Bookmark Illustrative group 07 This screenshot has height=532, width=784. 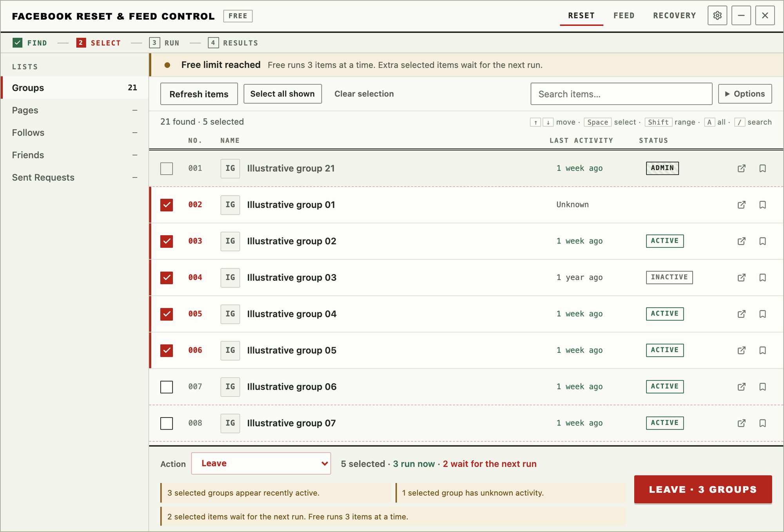pyautogui.click(x=762, y=423)
